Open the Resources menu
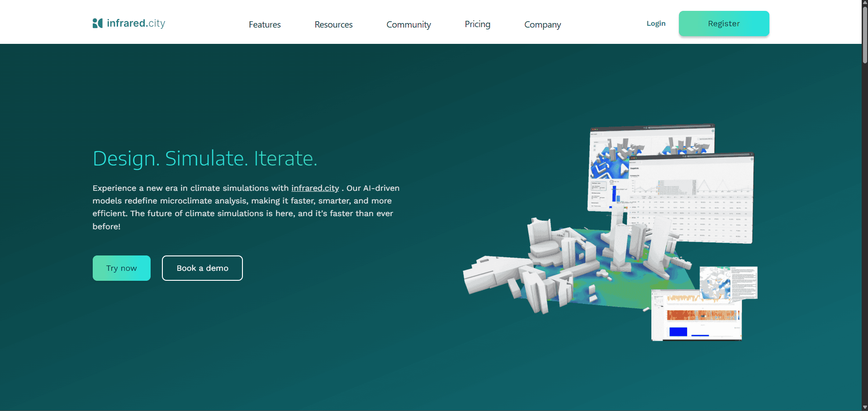This screenshot has height=411, width=868. [x=333, y=24]
